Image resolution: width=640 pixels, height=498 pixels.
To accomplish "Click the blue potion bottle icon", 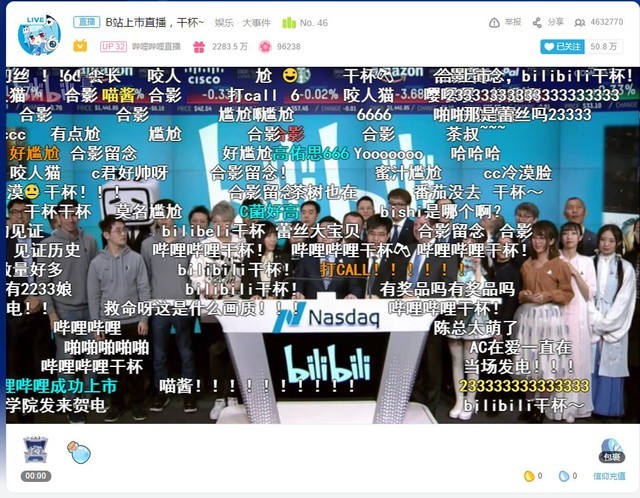I will pyautogui.click(x=79, y=452).
